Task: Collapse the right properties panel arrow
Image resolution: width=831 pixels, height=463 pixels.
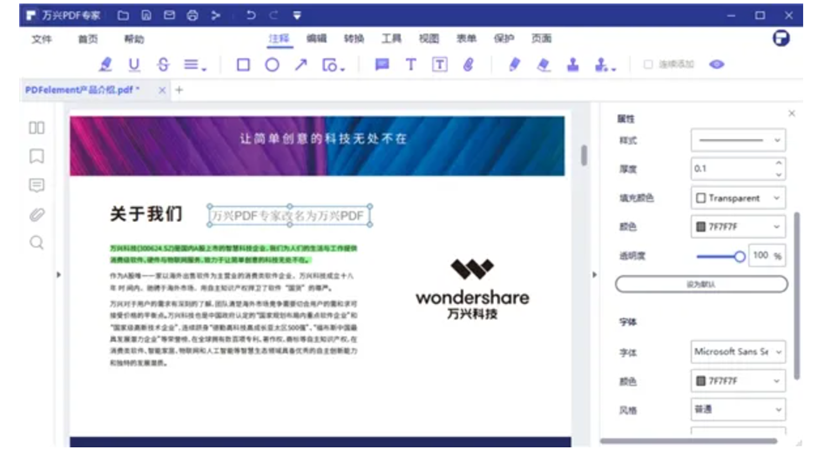Action: tap(594, 274)
